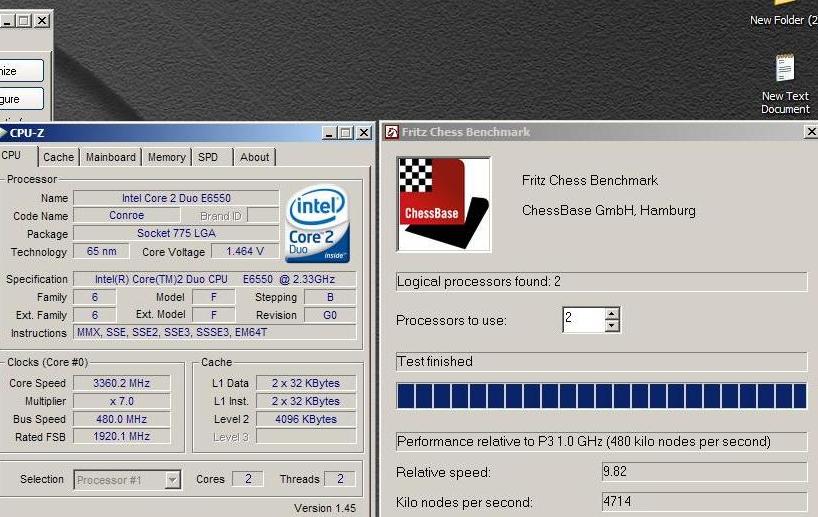
Task: Click the Technology value 65 nm
Action: point(101,251)
